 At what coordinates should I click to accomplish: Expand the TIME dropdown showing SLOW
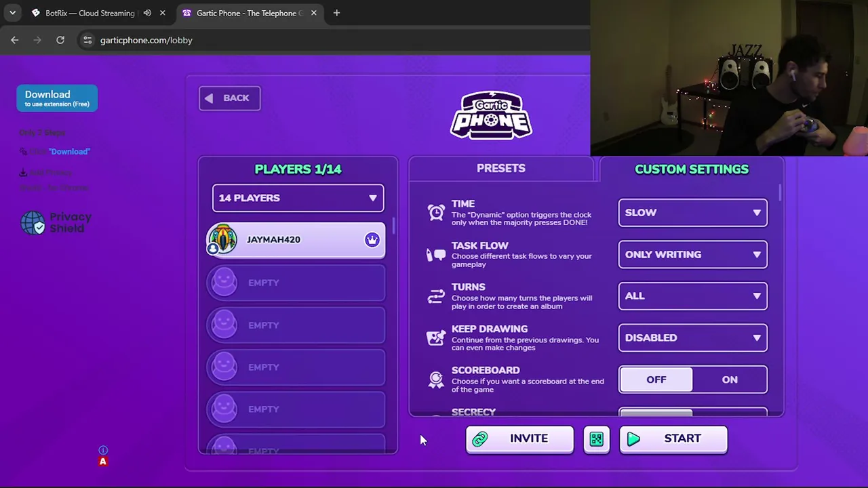click(692, 213)
